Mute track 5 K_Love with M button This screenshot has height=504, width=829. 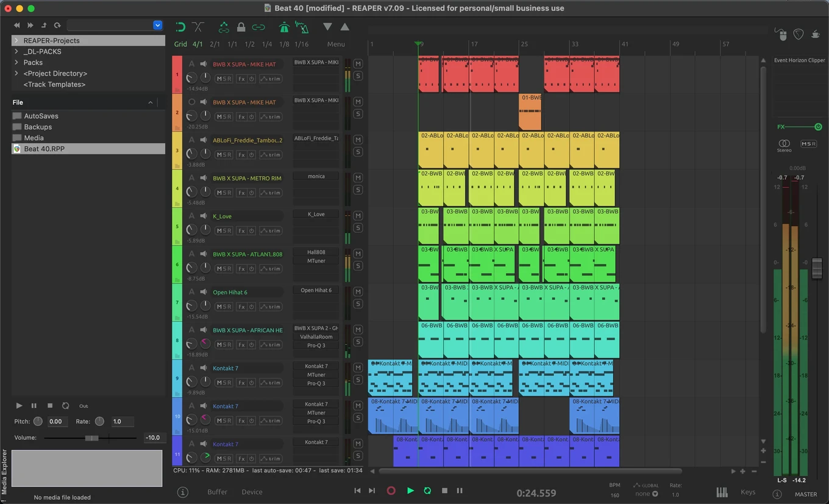358,215
